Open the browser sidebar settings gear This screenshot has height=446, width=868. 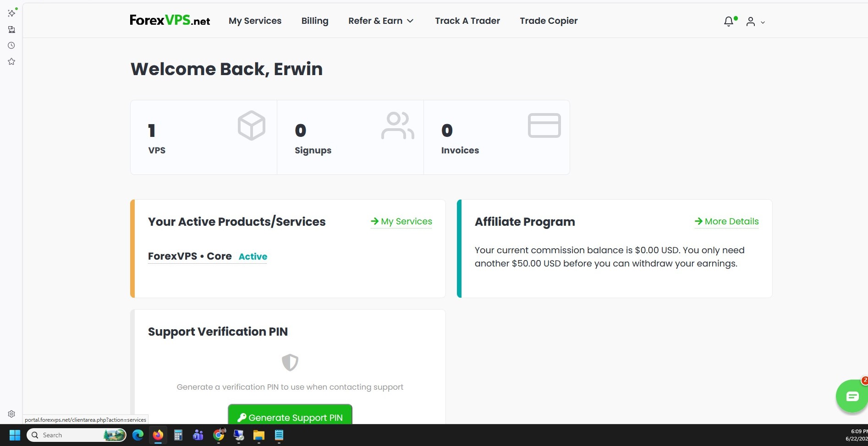11,414
